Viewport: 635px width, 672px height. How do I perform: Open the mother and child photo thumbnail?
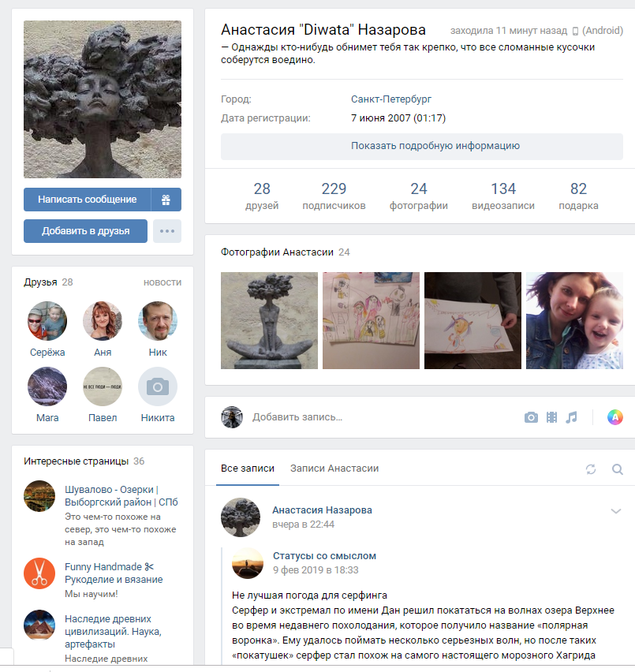(574, 320)
